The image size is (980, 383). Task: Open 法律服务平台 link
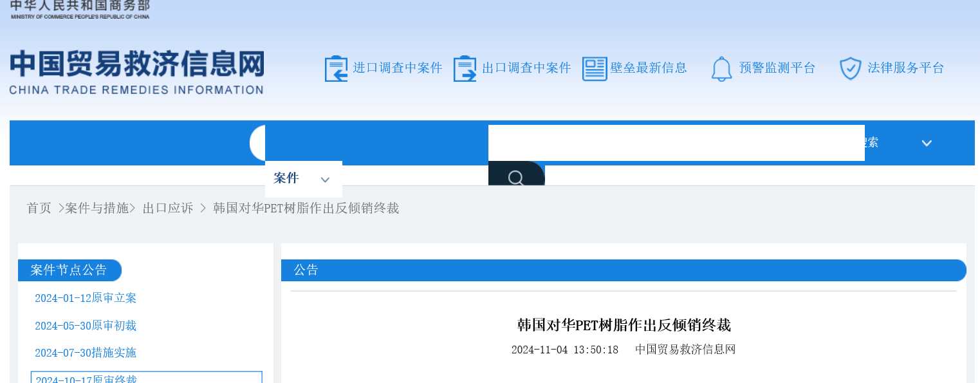[x=906, y=68]
